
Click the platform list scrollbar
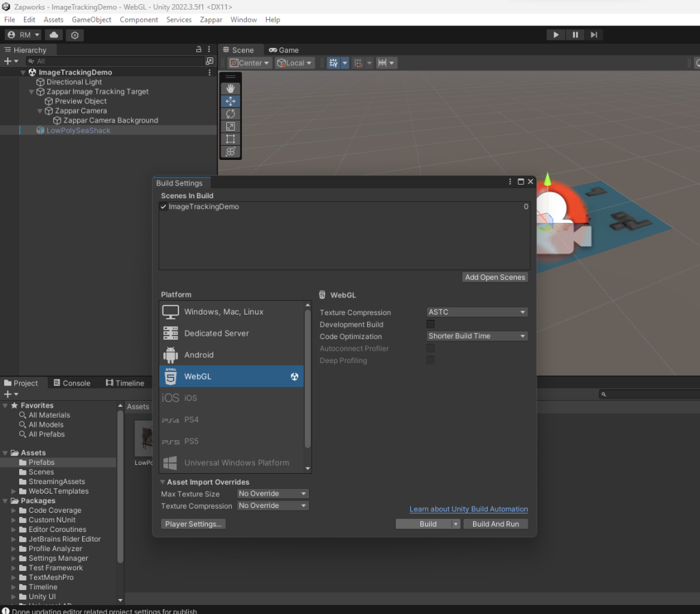pyautogui.click(x=307, y=379)
